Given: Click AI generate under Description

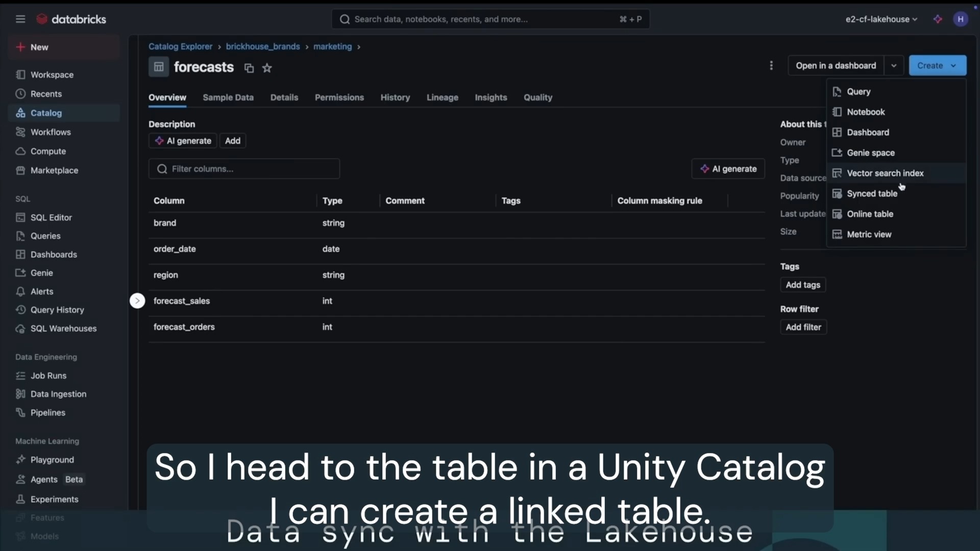Looking at the screenshot, I should (183, 141).
